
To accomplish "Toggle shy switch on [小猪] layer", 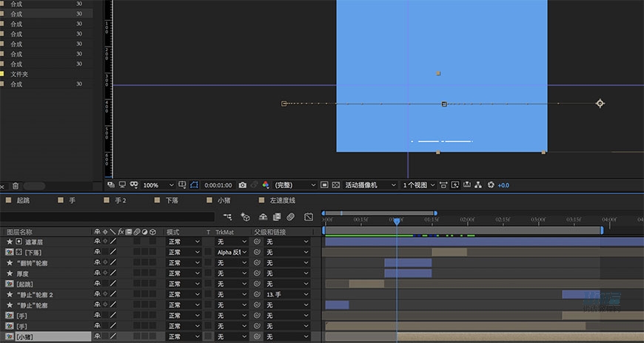I will coord(97,336).
